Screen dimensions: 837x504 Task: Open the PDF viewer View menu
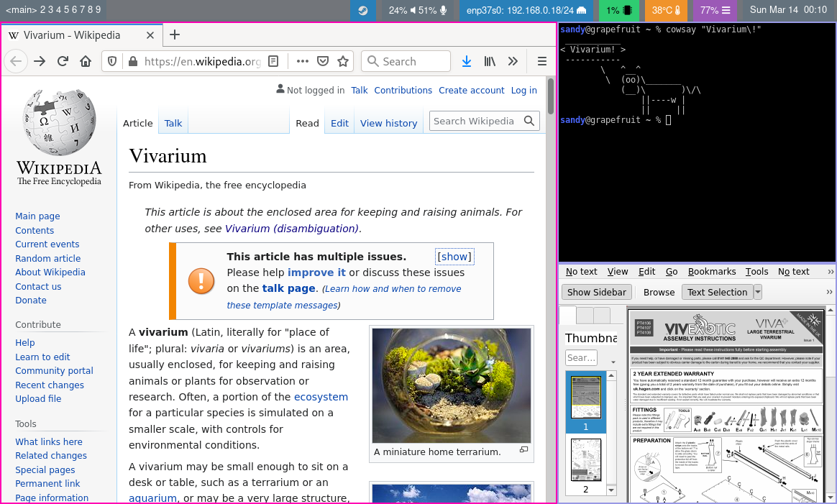click(x=618, y=271)
